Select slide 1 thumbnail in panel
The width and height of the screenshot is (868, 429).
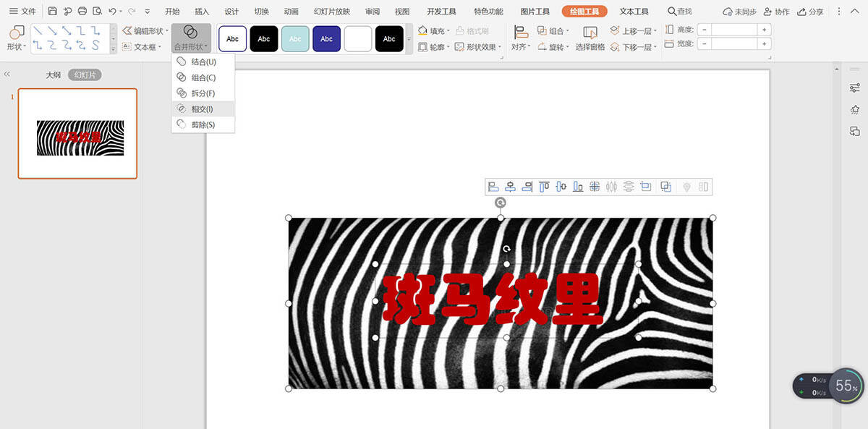tap(77, 134)
